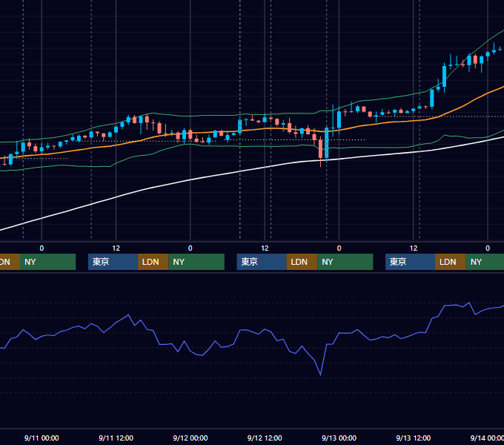Click the 9/11 NY session block
The width and height of the screenshot is (504, 445).
196,262
